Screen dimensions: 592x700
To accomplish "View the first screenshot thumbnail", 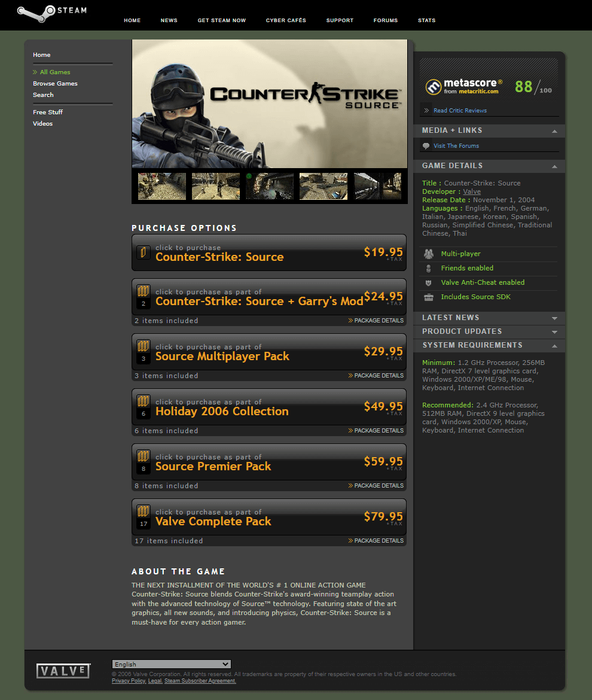I will [162, 186].
